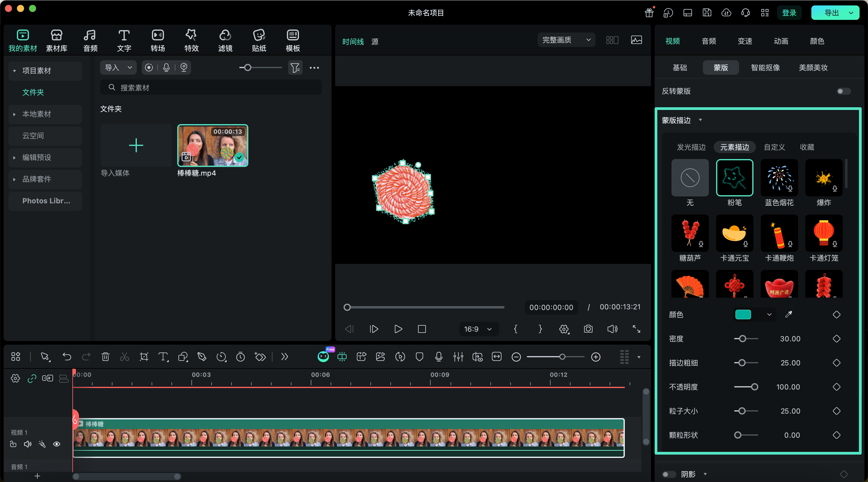The image size is (868, 482).
Task: Click the cloud upload icon in title bar
Action: click(726, 13)
